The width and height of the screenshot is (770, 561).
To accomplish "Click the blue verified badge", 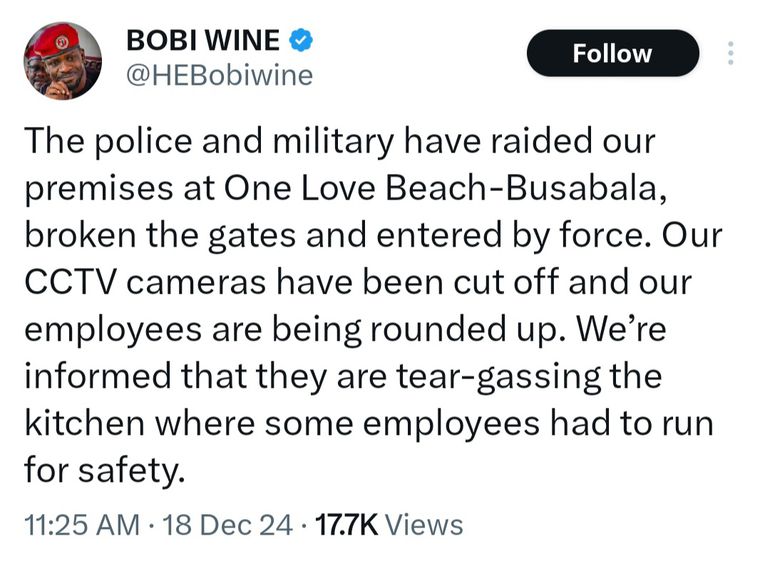I will pyautogui.click(x=303, y=42).
